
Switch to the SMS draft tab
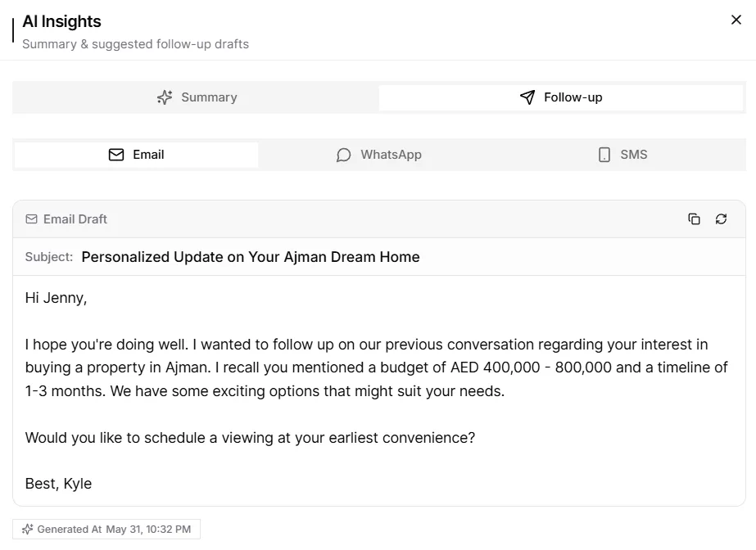(x=622, y=155)
